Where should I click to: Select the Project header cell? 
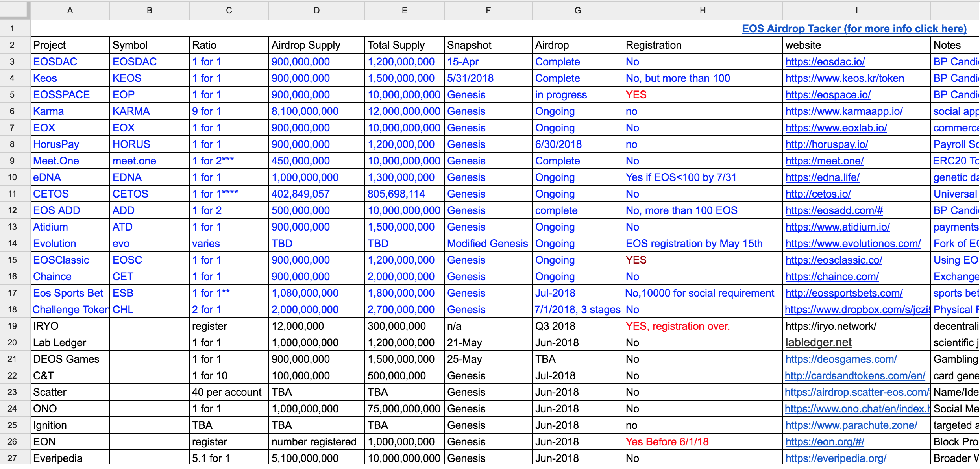(70, 45)
